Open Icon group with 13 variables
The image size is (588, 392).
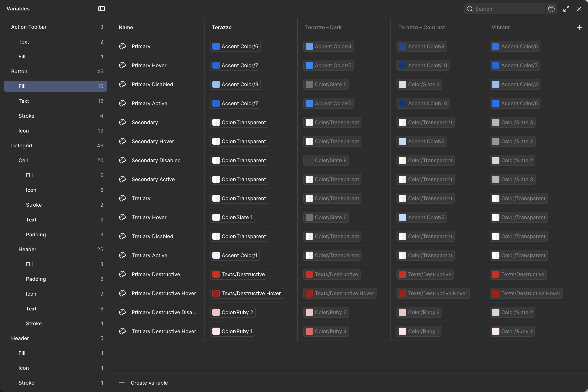[55, 131]
